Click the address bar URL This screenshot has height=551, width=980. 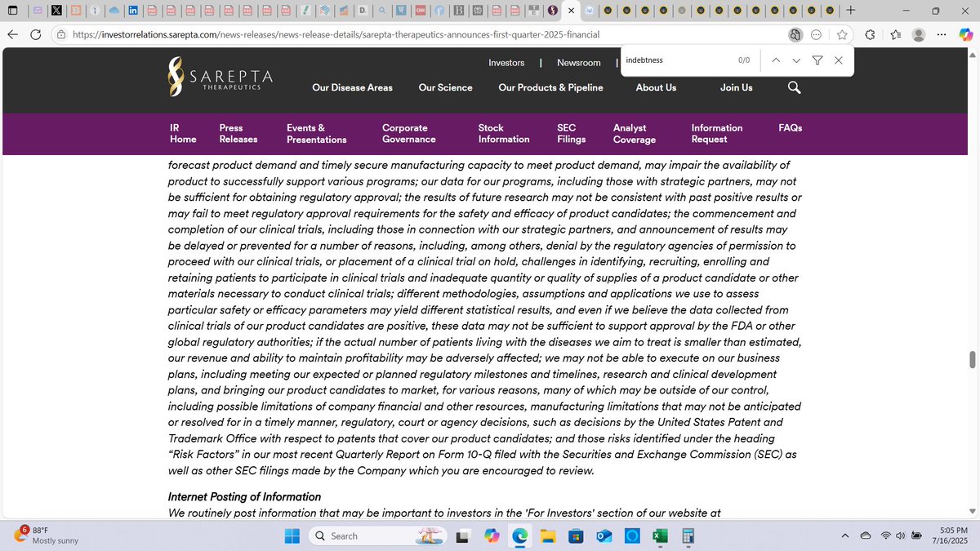click(x=335, y=34)
